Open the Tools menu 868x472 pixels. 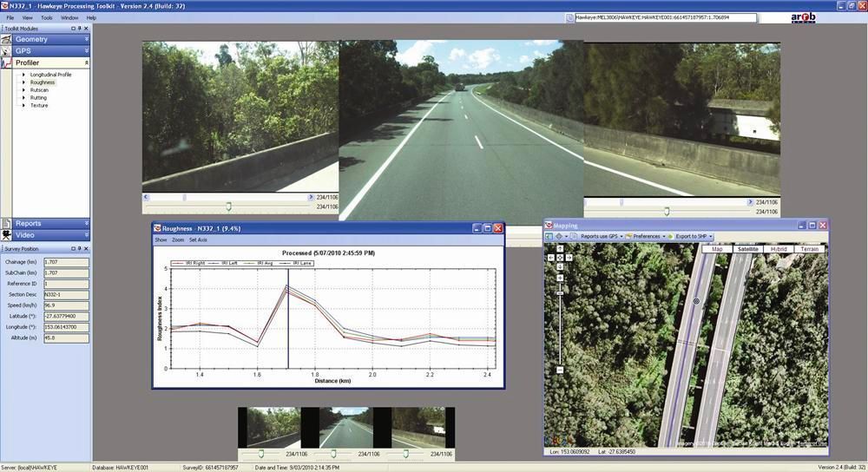tap(47, 17)
